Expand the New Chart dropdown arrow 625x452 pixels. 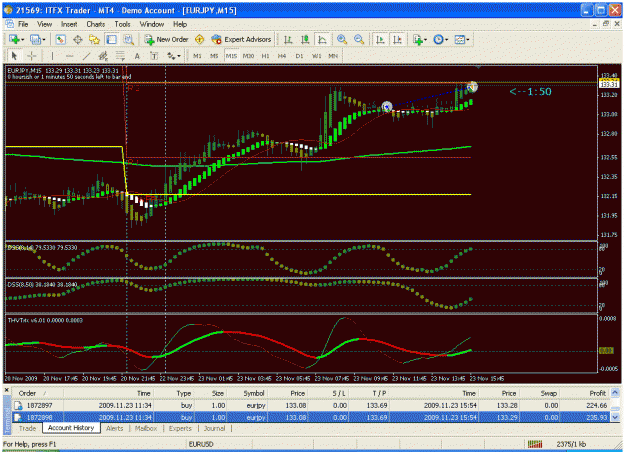point(22,39)
